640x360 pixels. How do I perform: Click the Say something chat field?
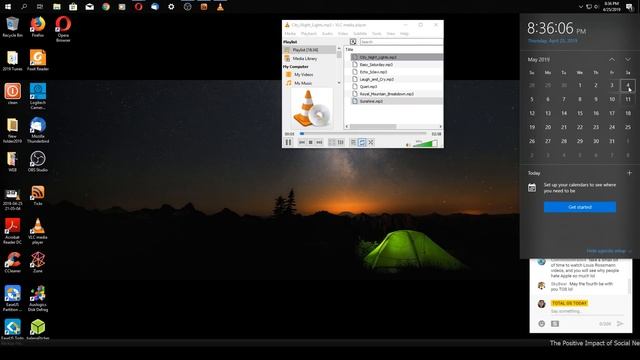587,311
